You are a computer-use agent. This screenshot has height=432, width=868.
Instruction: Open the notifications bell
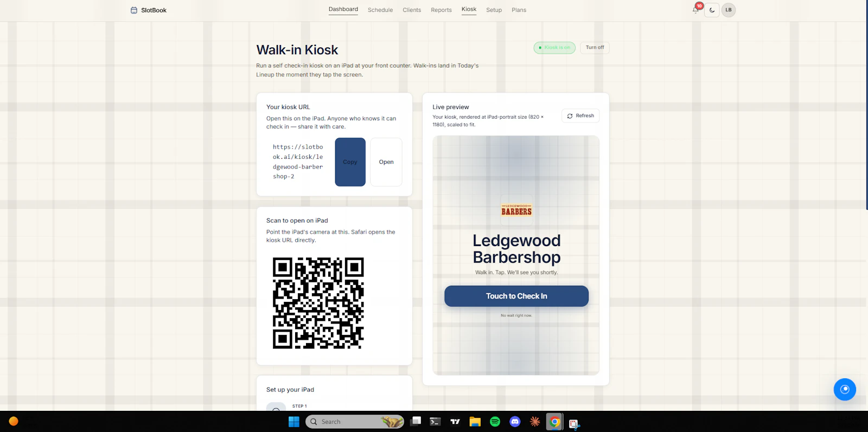695,10
